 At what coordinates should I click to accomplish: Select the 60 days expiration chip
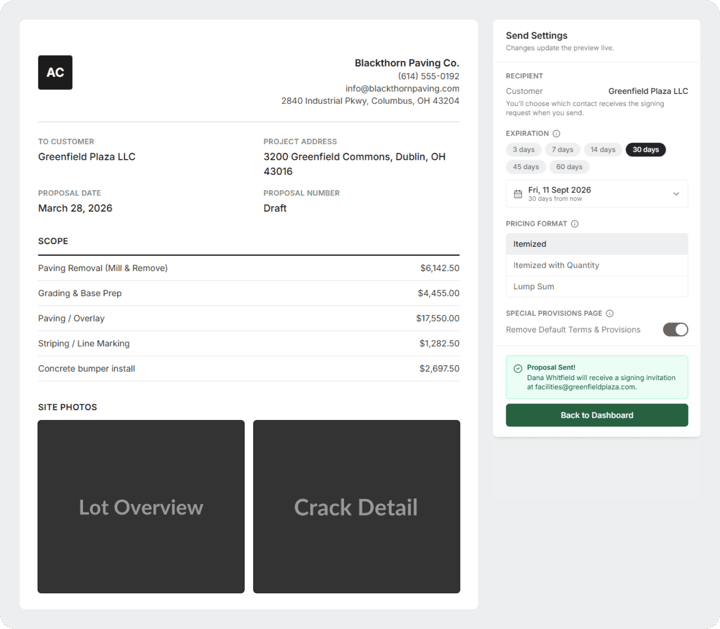coord(569,167)
